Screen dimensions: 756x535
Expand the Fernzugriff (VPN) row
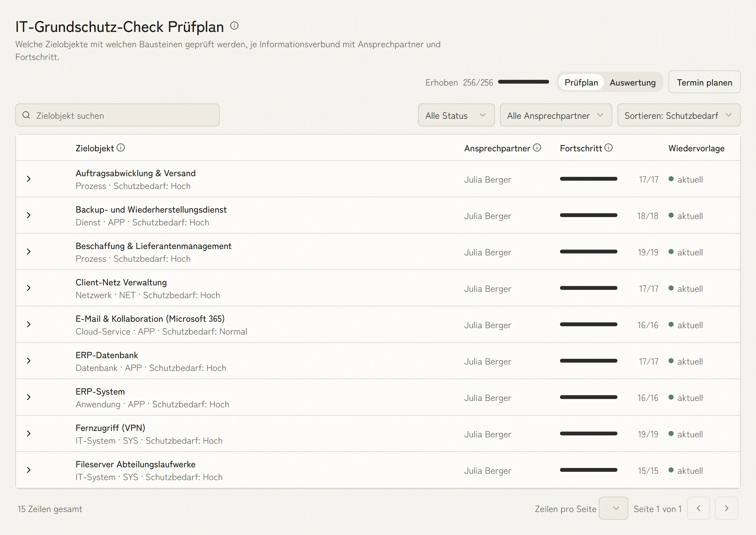pyautogui.click(x=29, y=433)
